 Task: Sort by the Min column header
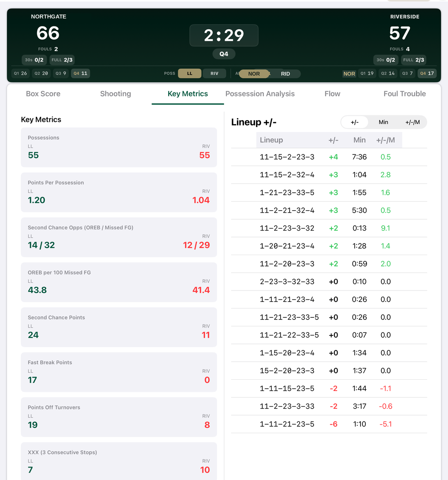pos(359,140)
